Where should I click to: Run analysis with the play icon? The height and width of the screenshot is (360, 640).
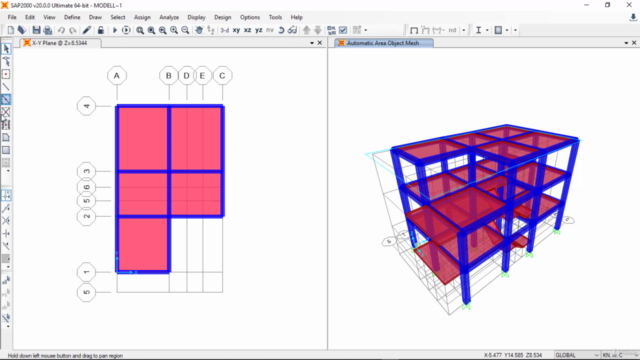(115, 30)
